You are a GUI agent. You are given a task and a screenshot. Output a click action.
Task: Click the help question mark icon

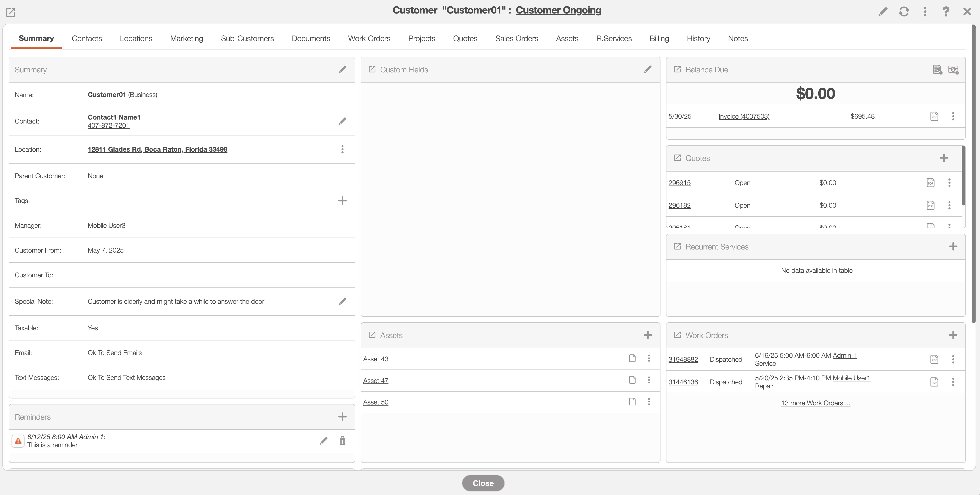pos(945,12)
